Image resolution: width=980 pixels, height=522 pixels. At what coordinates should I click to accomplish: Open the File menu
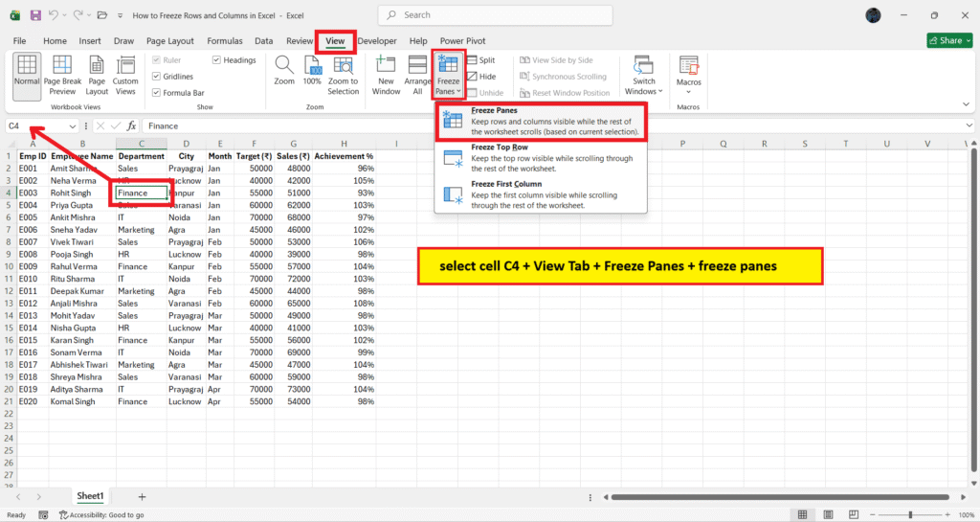click(19, 40)
